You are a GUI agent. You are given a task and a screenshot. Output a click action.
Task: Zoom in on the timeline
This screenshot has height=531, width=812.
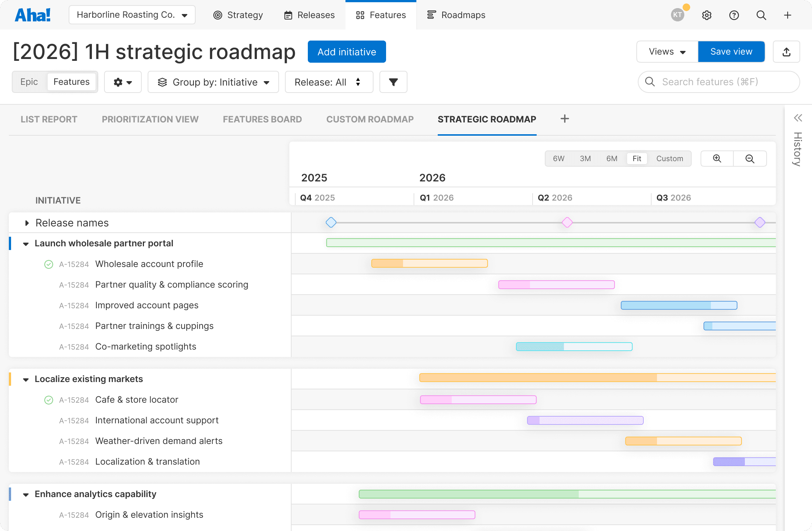point(717,159)
